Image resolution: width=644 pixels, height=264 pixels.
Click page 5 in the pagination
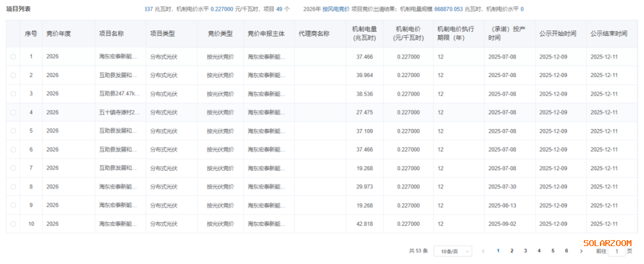tap(553, 251)
